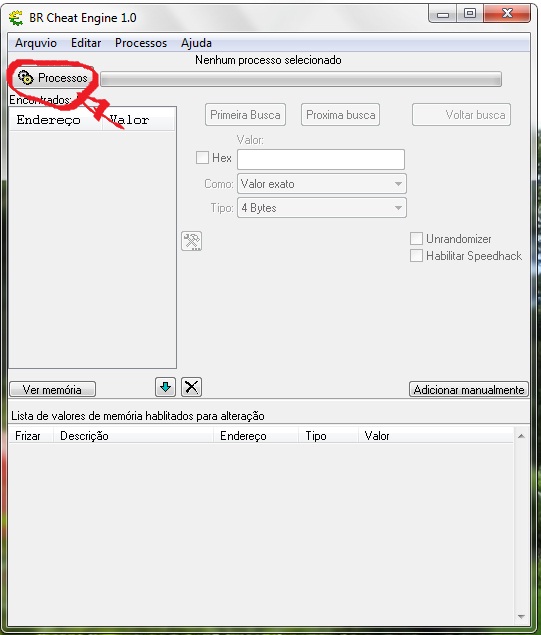The width and height of the screenshot is (541, 635).
Task: Click the blue down-arrow add address icon
Action: (x=165, y=387)
